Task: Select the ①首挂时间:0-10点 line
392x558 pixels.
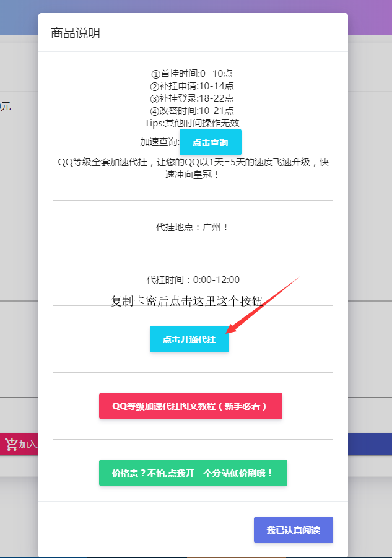Action: click(x=192, y=74)
